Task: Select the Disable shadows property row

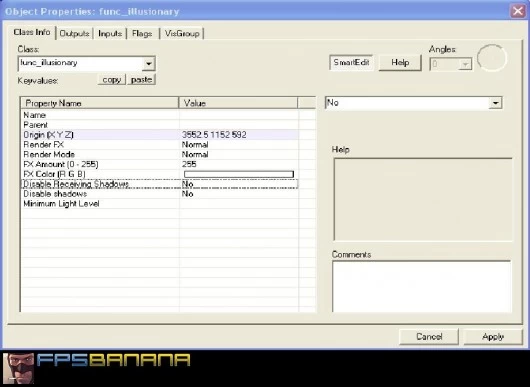Action: tap(160, 194)
